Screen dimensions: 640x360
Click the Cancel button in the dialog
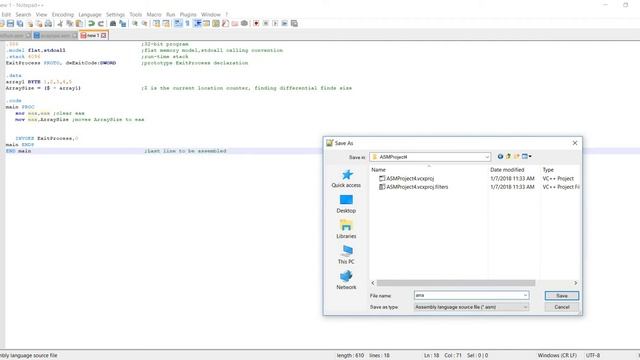562,307
